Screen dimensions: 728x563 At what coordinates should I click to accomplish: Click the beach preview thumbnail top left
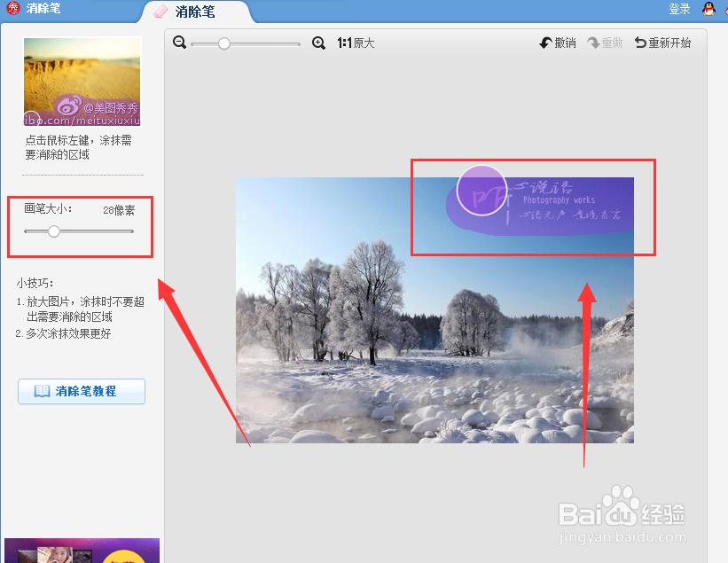[82, 81]
